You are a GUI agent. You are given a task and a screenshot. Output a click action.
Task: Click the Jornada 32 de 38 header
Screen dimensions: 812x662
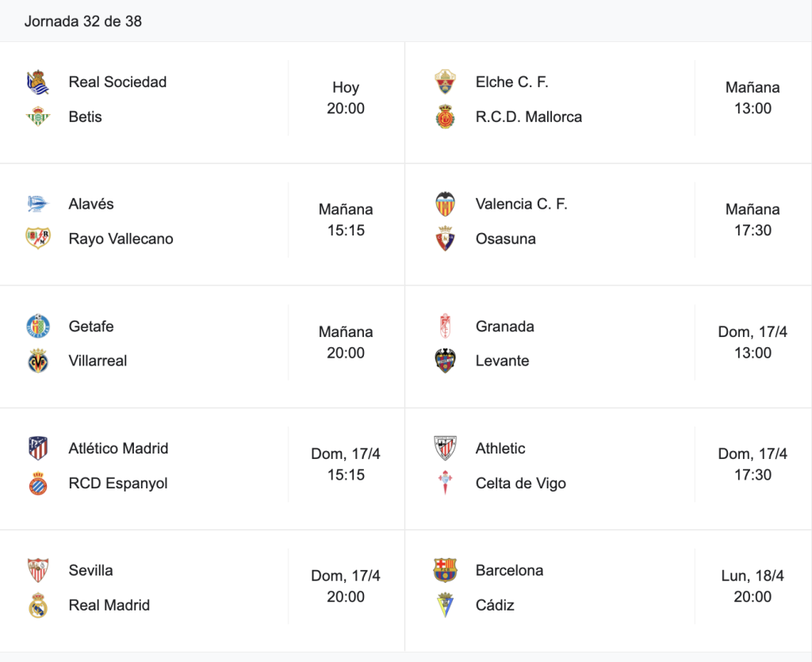(82, 21)
